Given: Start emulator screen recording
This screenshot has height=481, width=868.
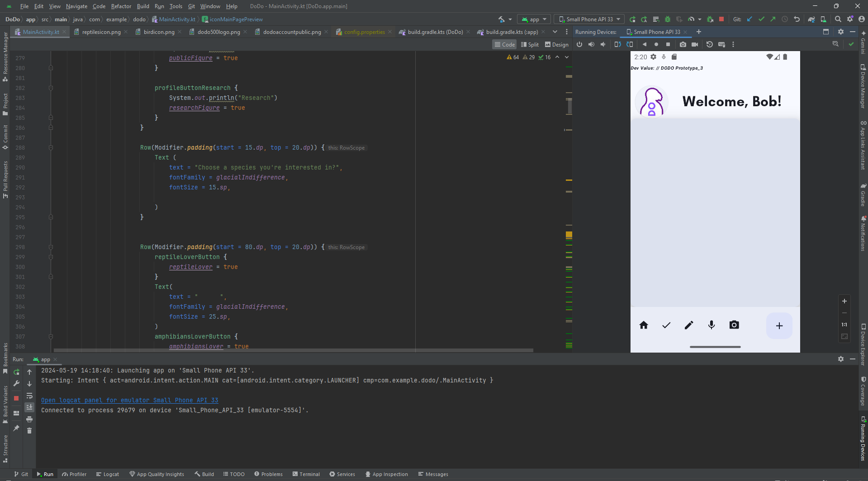Looking at the screenshot, I should 695,44.
